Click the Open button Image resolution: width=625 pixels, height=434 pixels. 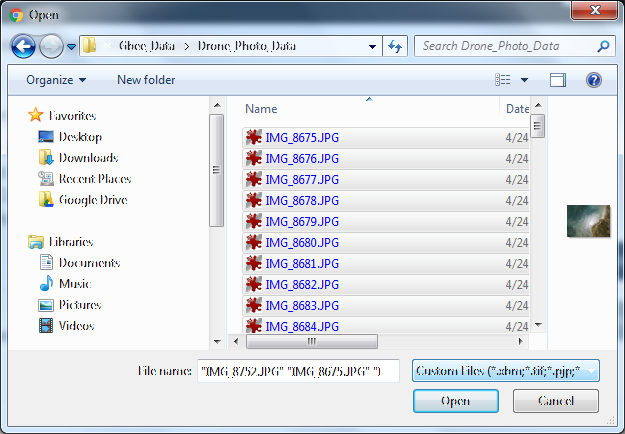455,401
